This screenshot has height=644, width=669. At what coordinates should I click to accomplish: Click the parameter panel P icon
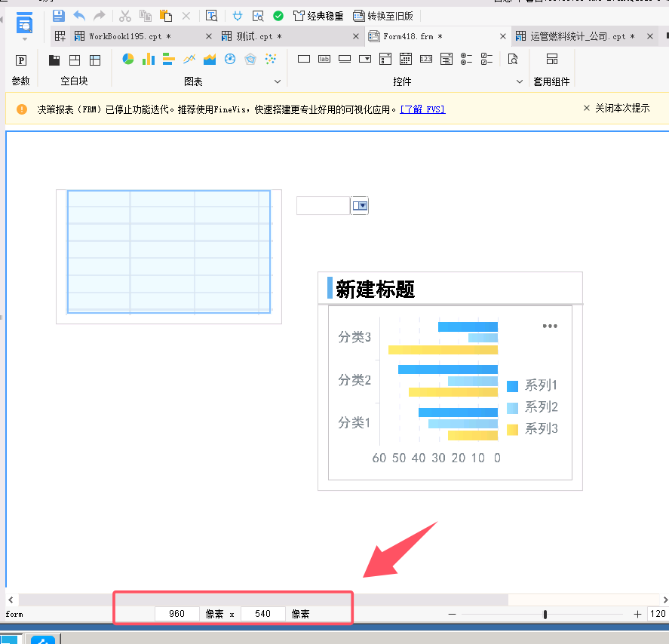(x=21, y=60)
